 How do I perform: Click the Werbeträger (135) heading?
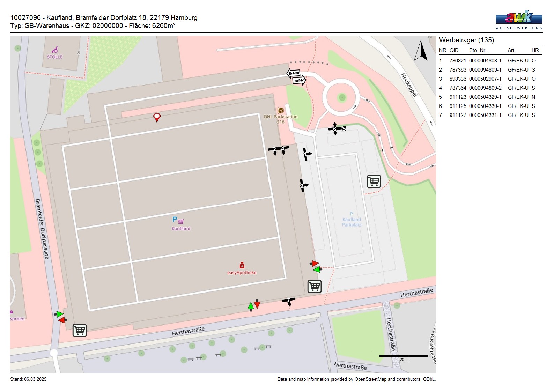pyautogui.click(x=466, y=40)
